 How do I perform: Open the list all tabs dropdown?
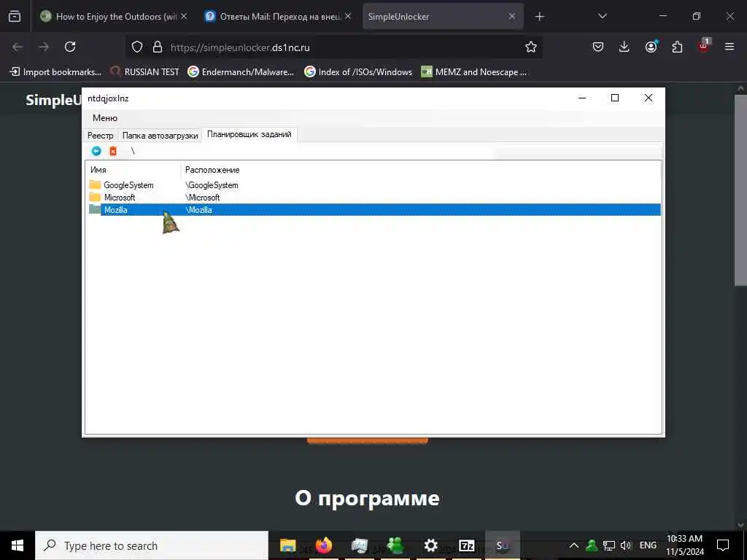pyautogui.click(x=602, y=16)
